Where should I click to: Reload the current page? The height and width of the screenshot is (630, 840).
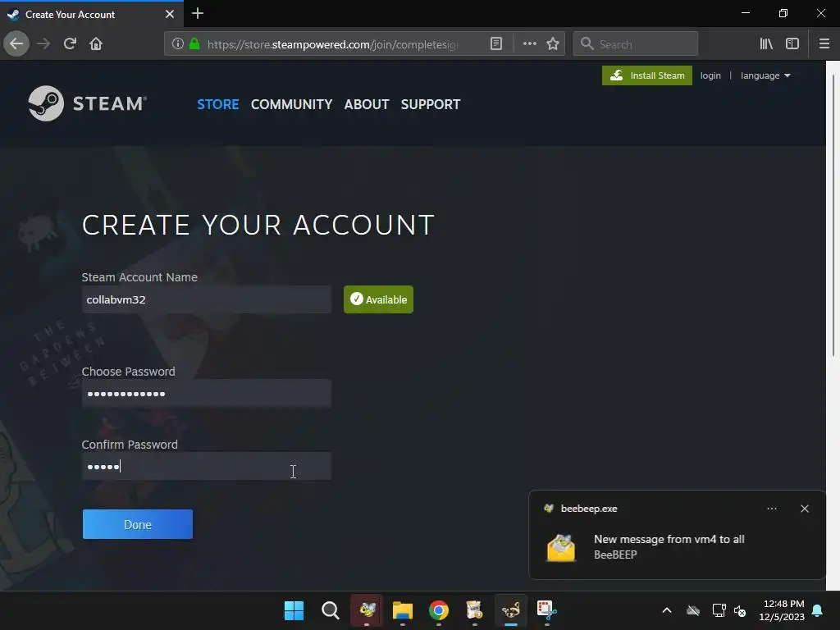click(x=70, y=43)
